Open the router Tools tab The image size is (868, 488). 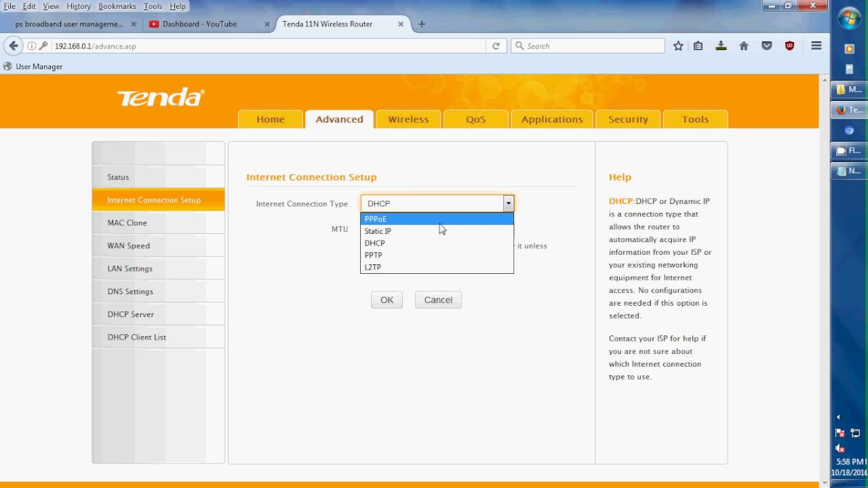pyautogui.click(x=695, y=119)
